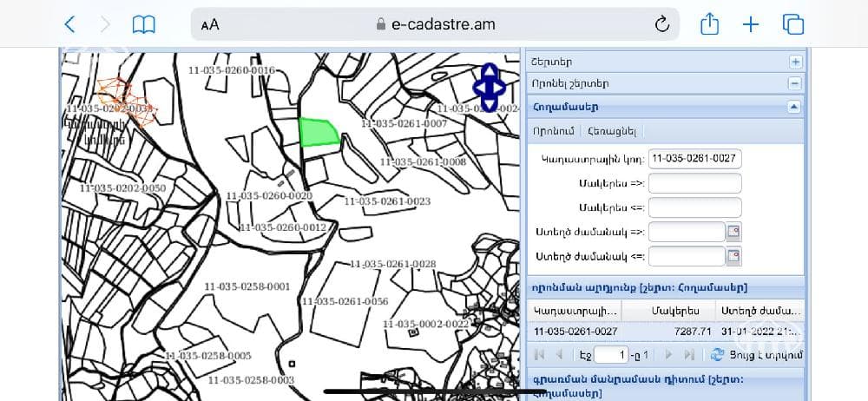Open calendar picker for Ստեղծ ժամանակ <=
The image size is (868, 401).
[x=733, y=256]
